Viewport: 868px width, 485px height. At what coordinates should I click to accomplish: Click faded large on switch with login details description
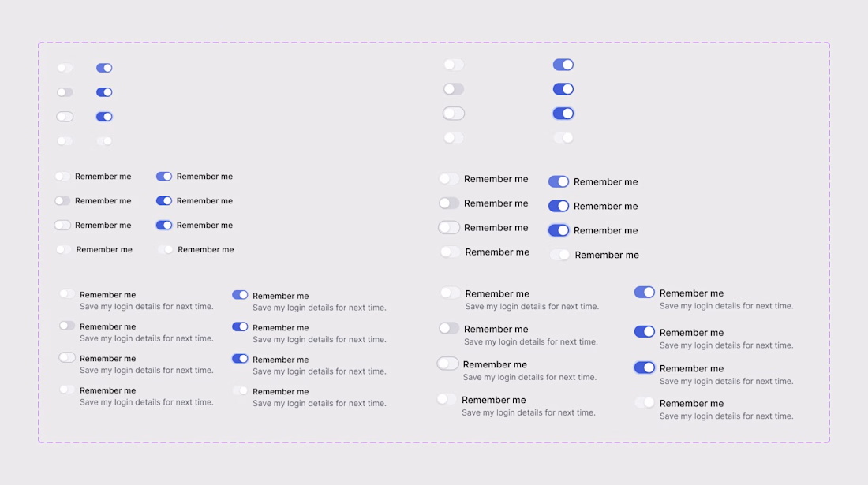(645, 403)
